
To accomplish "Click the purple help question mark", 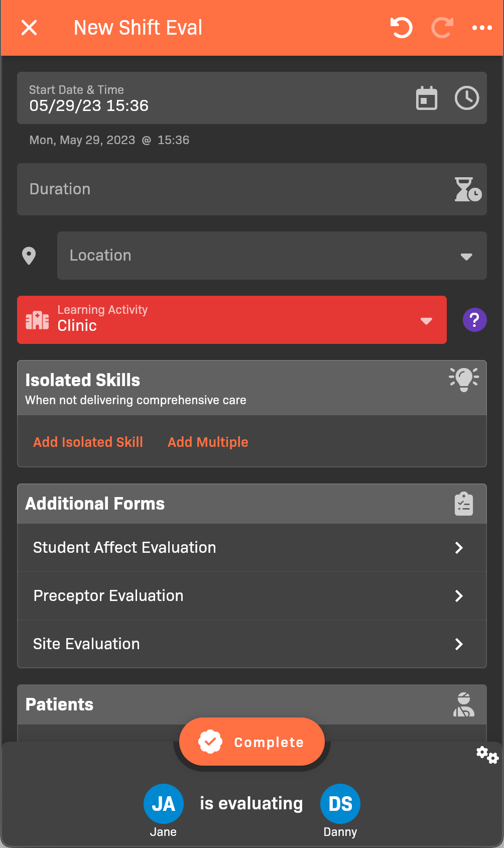I will (x=474, y=320).
